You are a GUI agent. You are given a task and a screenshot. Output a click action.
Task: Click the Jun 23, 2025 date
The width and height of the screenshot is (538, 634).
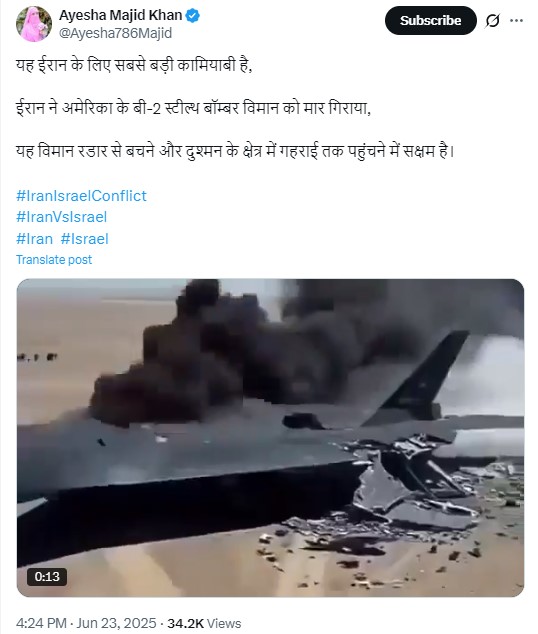coord(116,623)
